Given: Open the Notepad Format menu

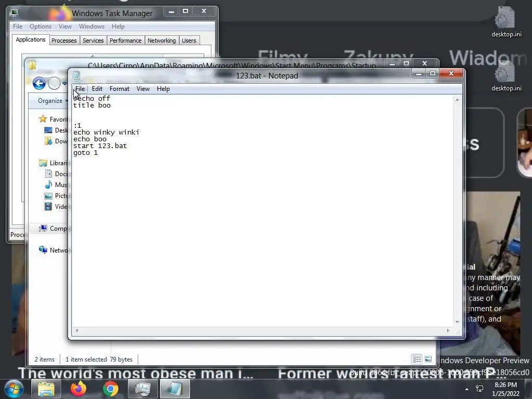Looking at the screenshot, I should click(x=119, y=89).
